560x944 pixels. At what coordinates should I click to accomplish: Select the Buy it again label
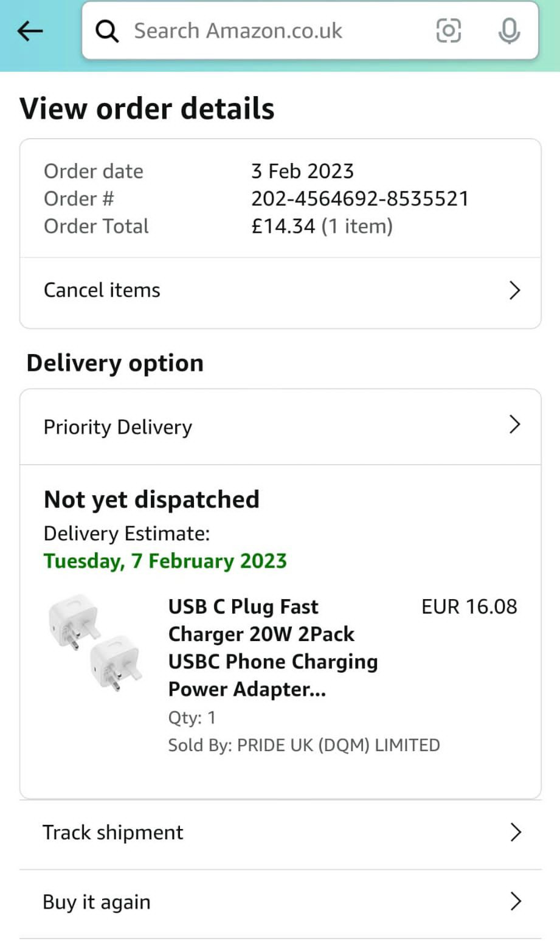click(x=97, y=901)
